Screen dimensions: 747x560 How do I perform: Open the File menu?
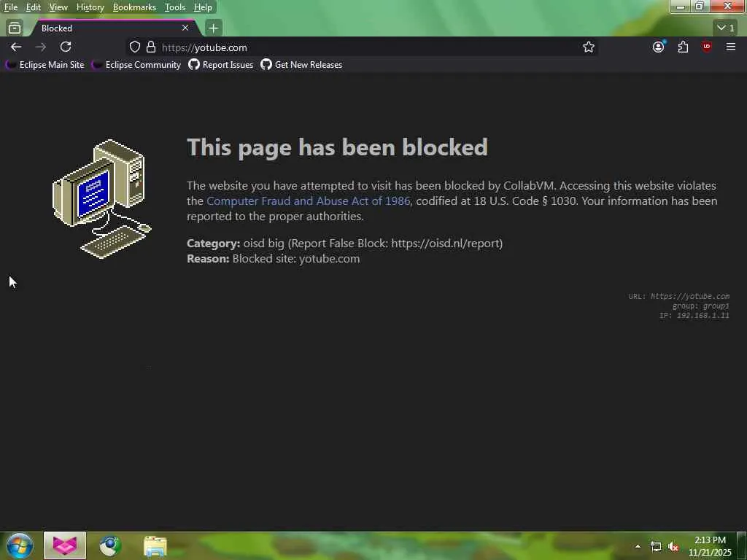click(x=10, y=7)
